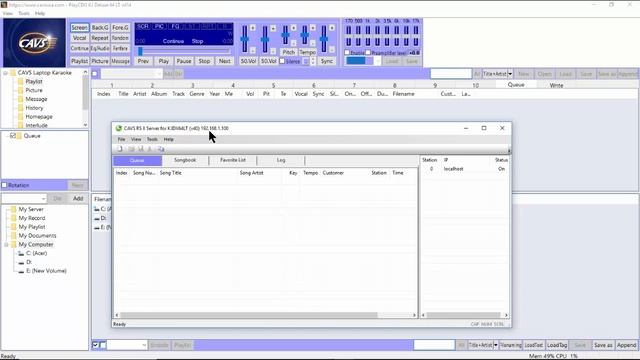Toggle the Vocal button
640x360 pixels.
pyautogui.click(x=79, y=38)
